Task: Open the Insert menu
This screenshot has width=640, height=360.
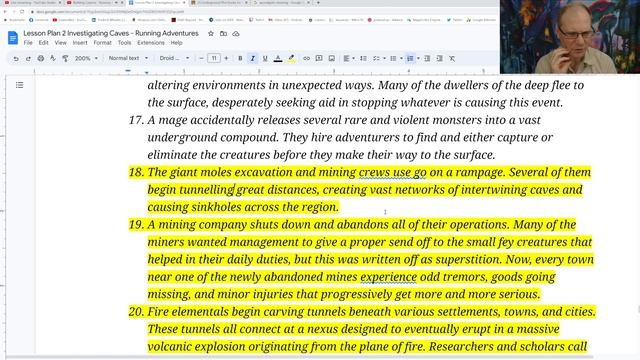Action: point(80,43)
